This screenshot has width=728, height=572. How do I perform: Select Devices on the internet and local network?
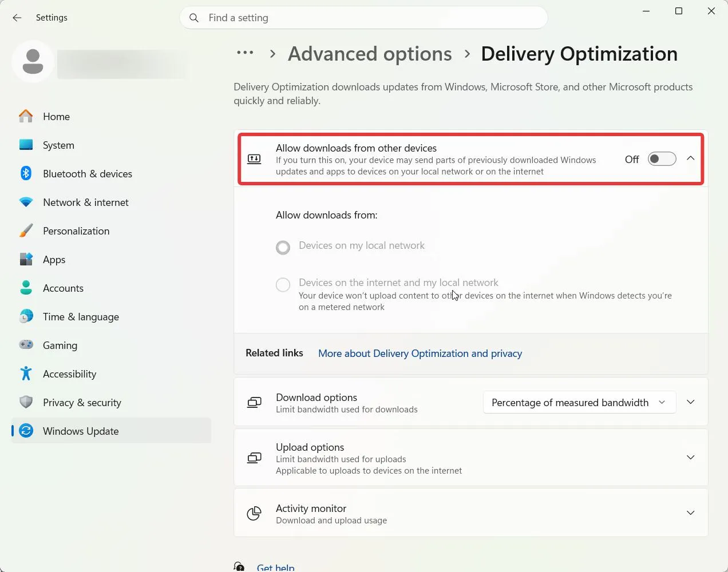[283, 284]
